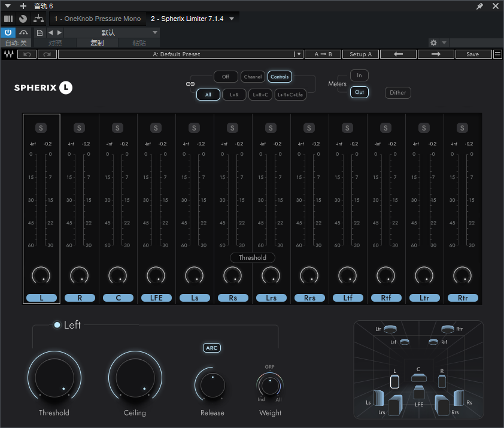Set link mode to Channel
Screen dimensions: 504x428
pos(253,77)
